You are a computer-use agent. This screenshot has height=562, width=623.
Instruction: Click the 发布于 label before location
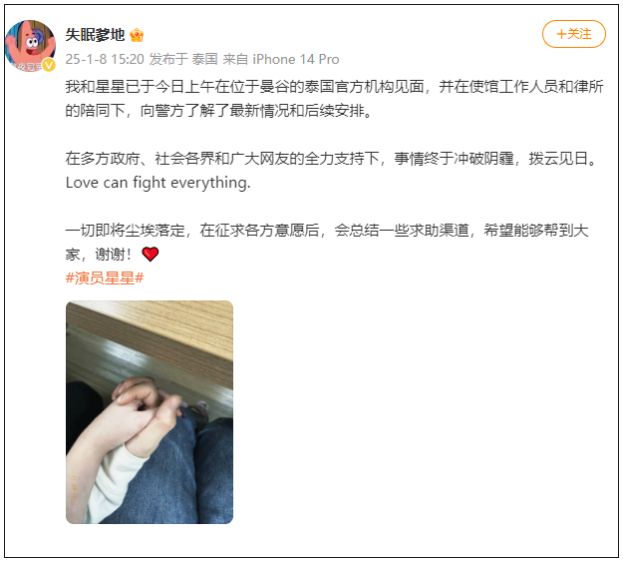click(x=168, y=59)
